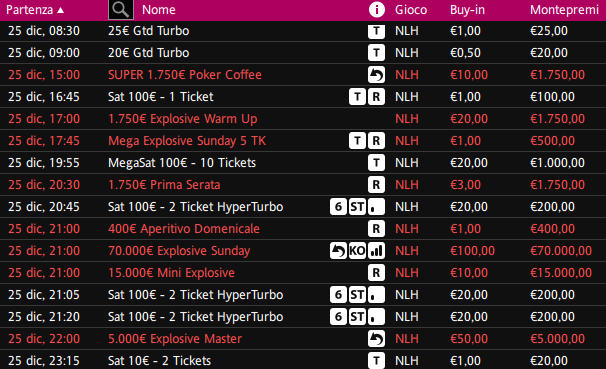Open SUPER 1.750€ Poker Coffee tournament

[185, 75]
